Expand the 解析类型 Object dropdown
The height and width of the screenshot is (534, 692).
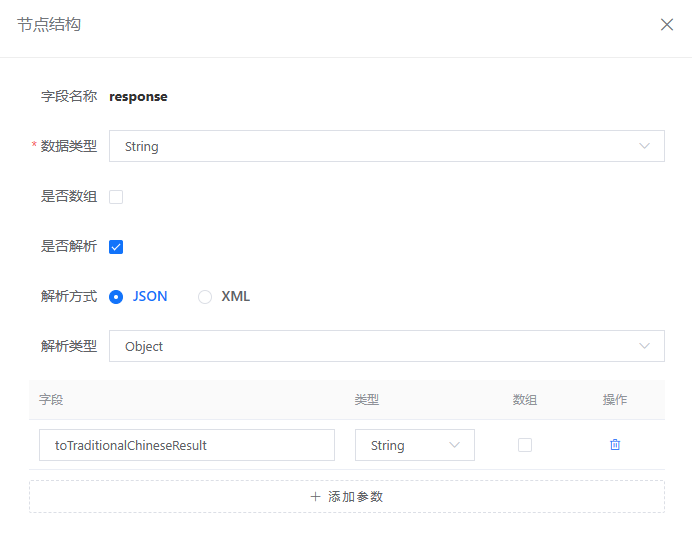click(x=386, y=346)
